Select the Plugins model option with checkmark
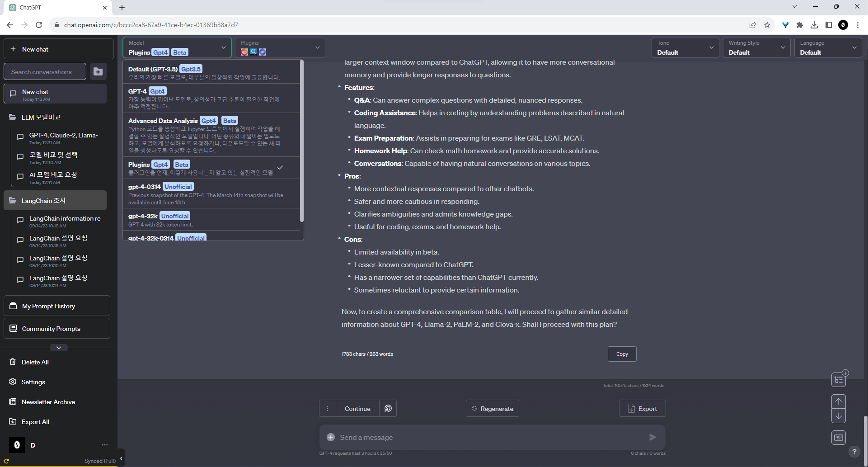Image resolution: width=868 pixels, height=467 pixels. tap(211, 168)
